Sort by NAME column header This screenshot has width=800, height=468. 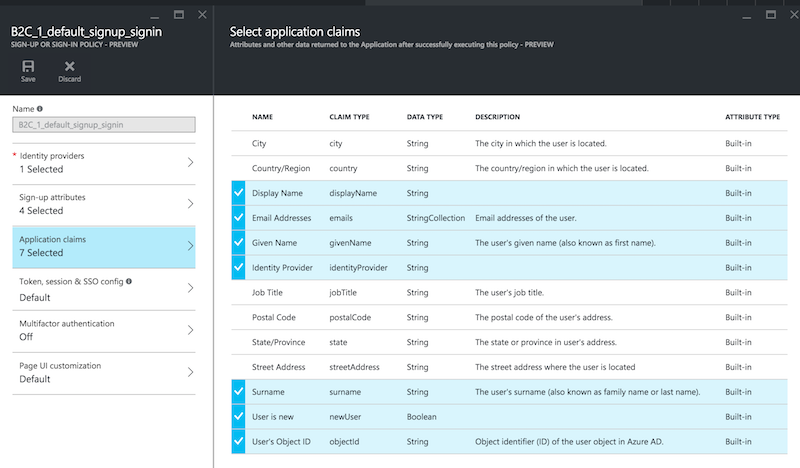(262, 117)
